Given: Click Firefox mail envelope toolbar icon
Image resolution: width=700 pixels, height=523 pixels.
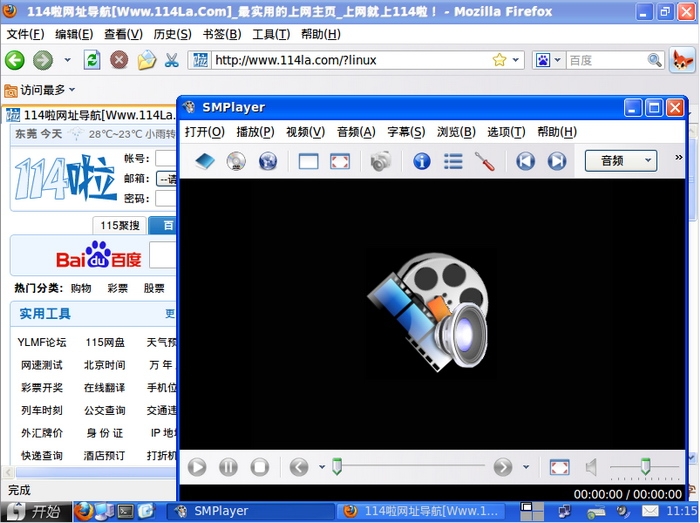Looking at the screenshot, I should [x=146, y=60].
